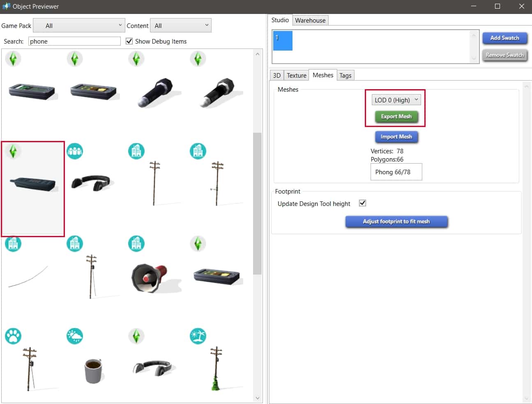
Task: Select the coffee mug object thumbnail
Action: tap(93, 370)
